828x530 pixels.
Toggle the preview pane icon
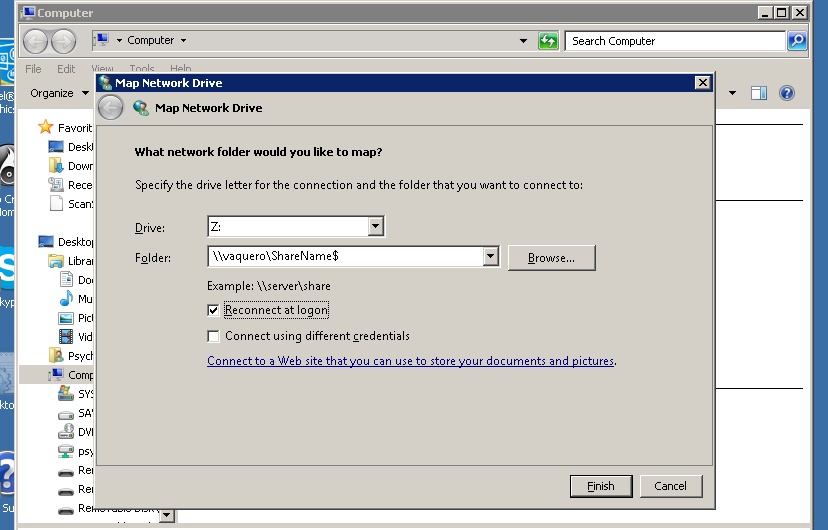click(759, 93)
